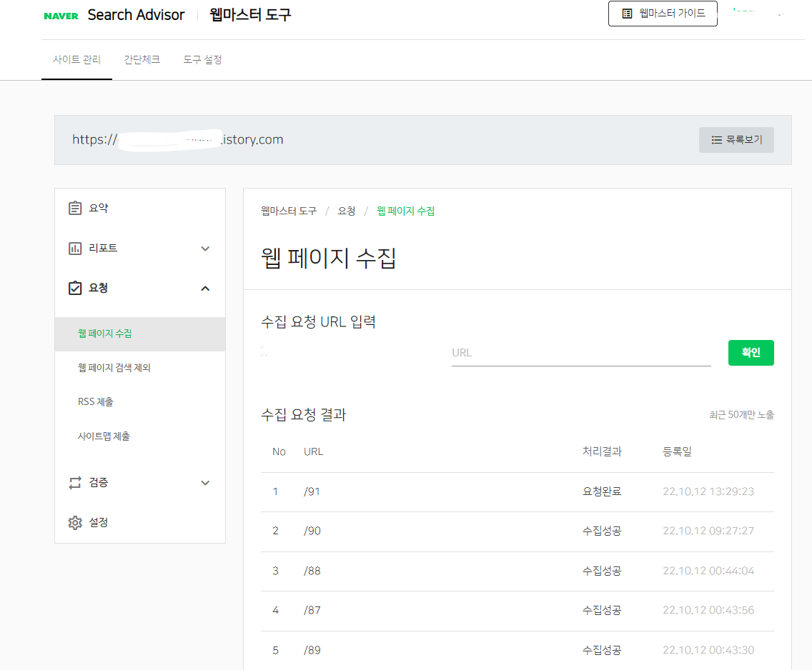Open the /91 URL link in results

pyautogui.click(x=312, y=491)
